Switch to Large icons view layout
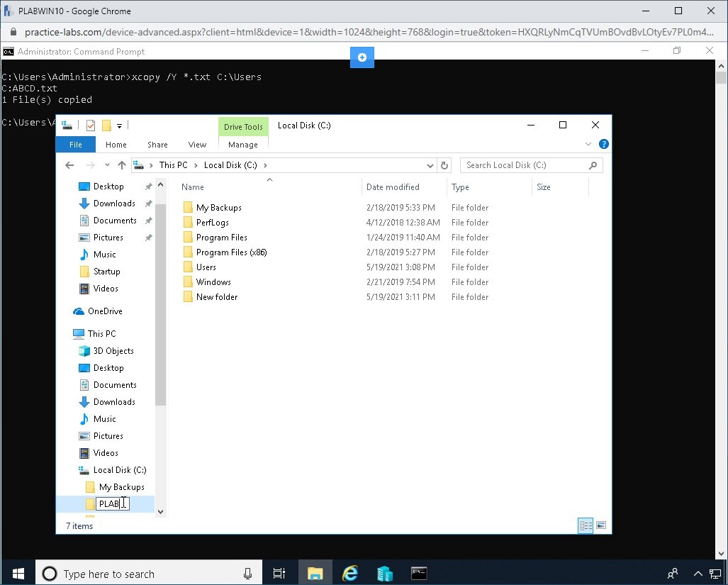This screenshot has width=728, height=585. [x=601, y=525]
